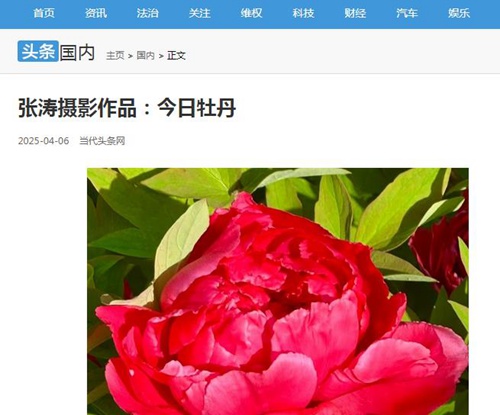Open the red peony photograph
The image size is (500, 415).
pyautogui.click(x=278, y=291)
